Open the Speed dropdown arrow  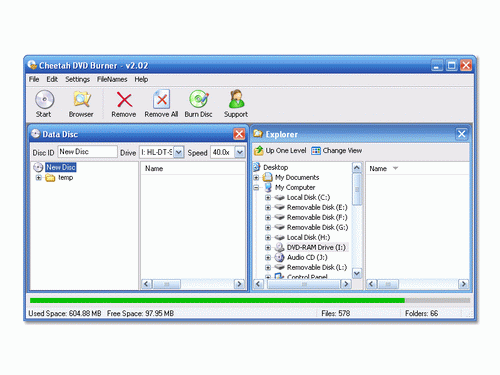click(240, 152)
